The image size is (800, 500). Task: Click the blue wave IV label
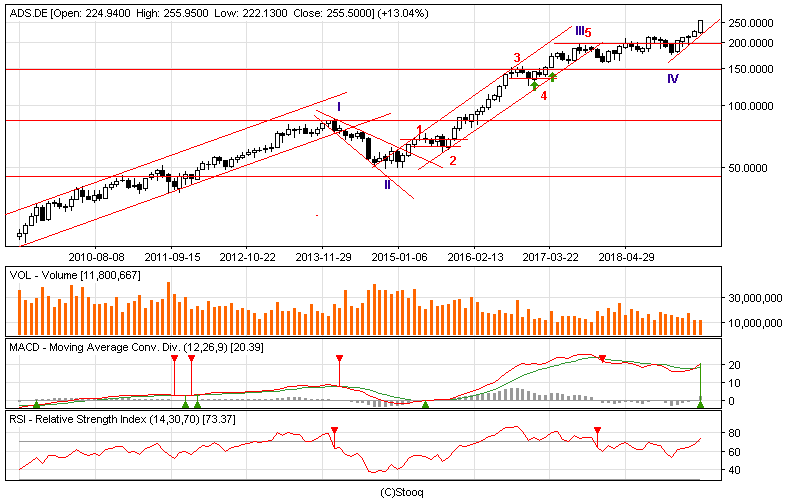coord(673,79)
